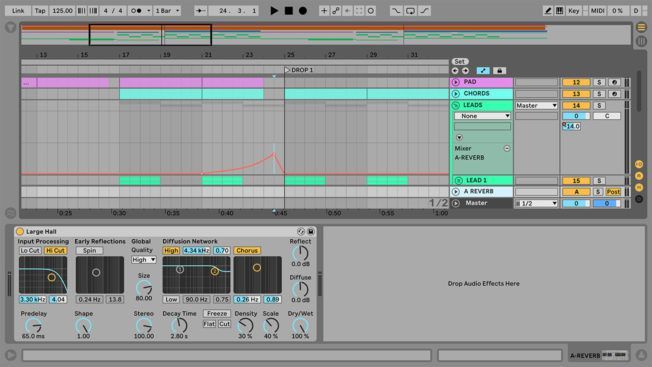Launch the A REVERB track play icon
Image resolution: width=652 pixels, height=367 pixels.
[x=456, y=192]
